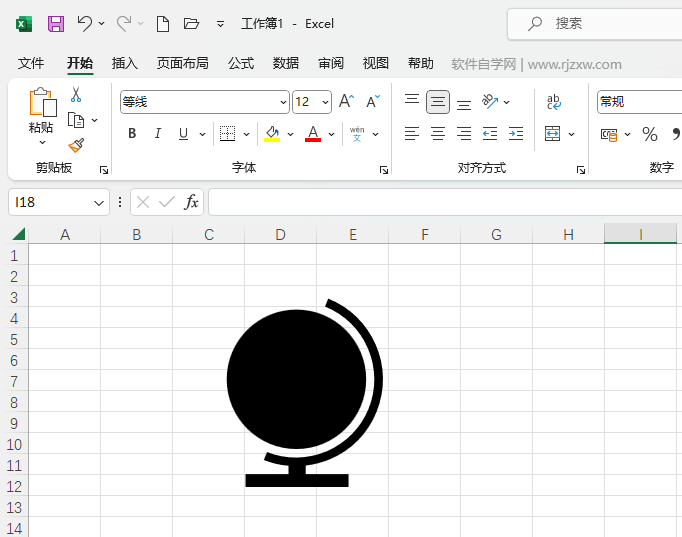
Task: Open number format dropdown 常规
Action: point(639,102)
